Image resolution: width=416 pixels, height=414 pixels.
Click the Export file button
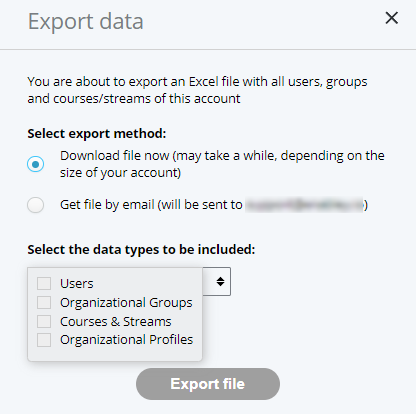[208, 384]
